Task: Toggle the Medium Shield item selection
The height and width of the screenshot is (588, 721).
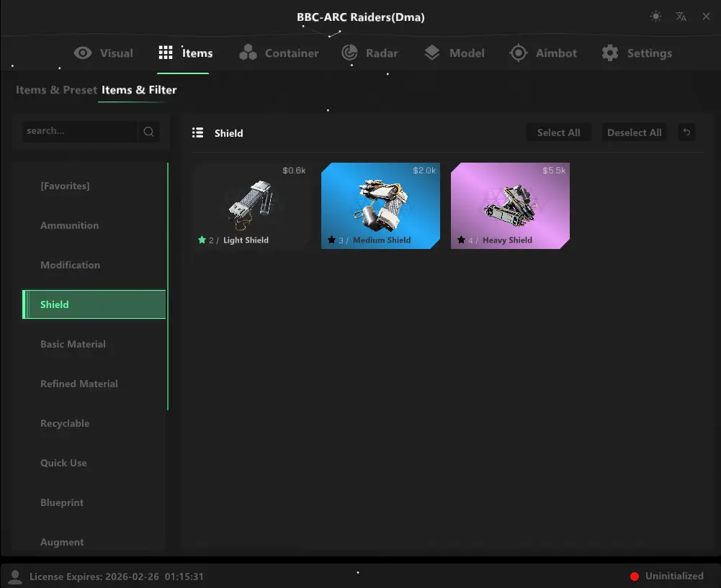Action: 380,205
